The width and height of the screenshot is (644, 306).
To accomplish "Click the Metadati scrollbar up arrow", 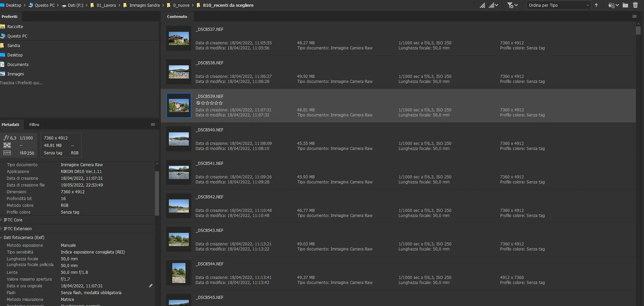I will point(157,164).
